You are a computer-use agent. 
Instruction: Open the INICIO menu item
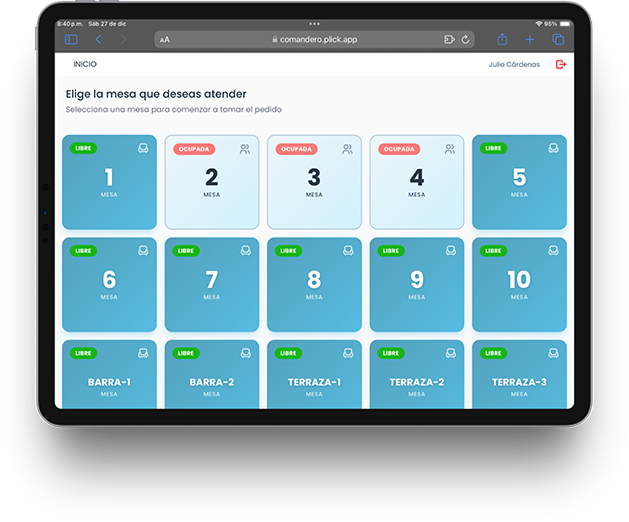coord(85,64)
